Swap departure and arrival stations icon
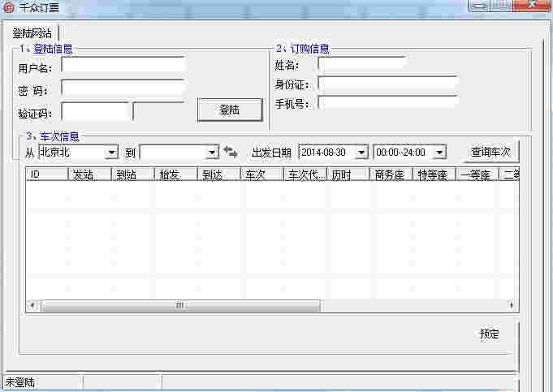The width and height of the screenshot is (553, 392). [x=231, y=153]
